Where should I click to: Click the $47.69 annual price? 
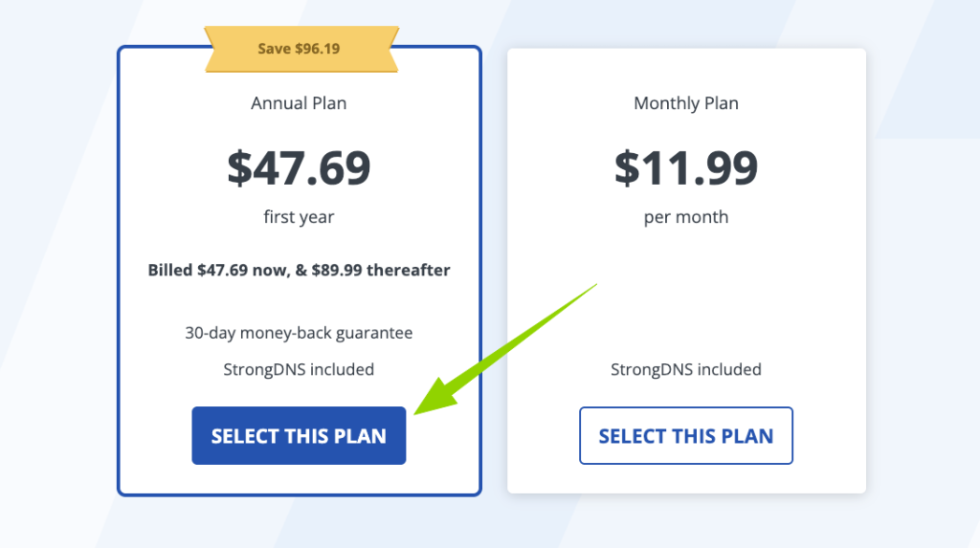pos(299,167)
